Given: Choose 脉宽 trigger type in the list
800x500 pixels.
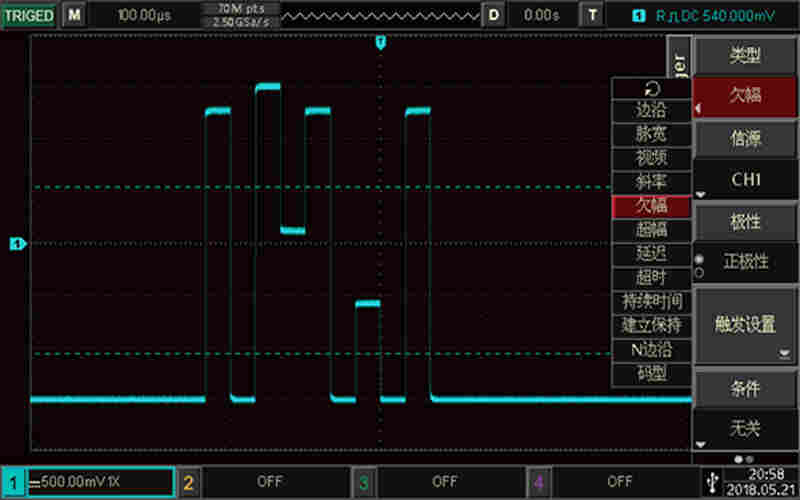Looking at the screenshot, I should [x=651, y=133].
